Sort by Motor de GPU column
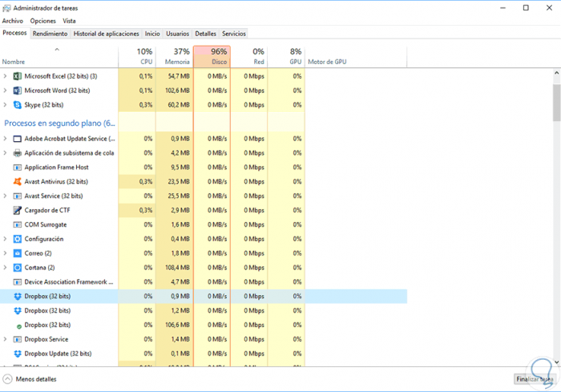561x392 pixels. (x=356, y=57)
